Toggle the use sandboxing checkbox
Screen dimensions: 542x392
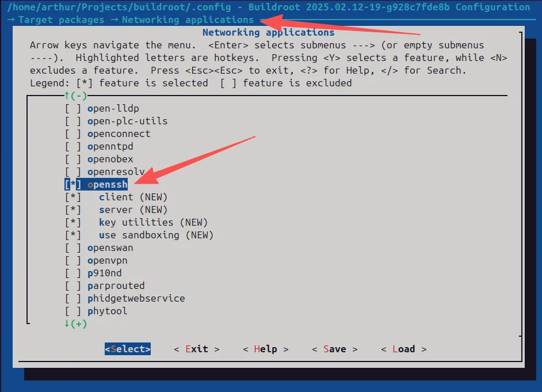pos(73,235)
